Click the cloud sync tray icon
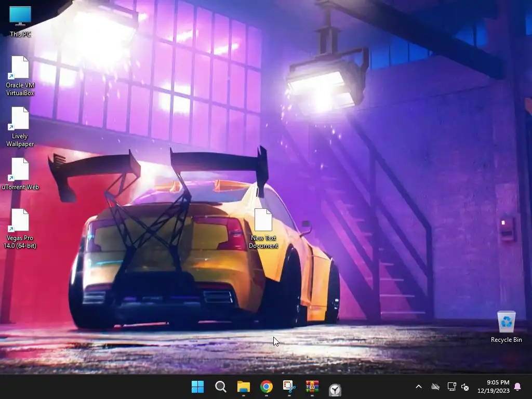 [x=435, y=387]
